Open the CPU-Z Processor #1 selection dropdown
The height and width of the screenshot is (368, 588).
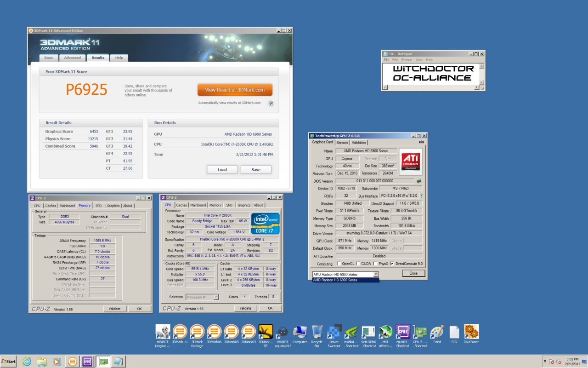pos(216,297)
